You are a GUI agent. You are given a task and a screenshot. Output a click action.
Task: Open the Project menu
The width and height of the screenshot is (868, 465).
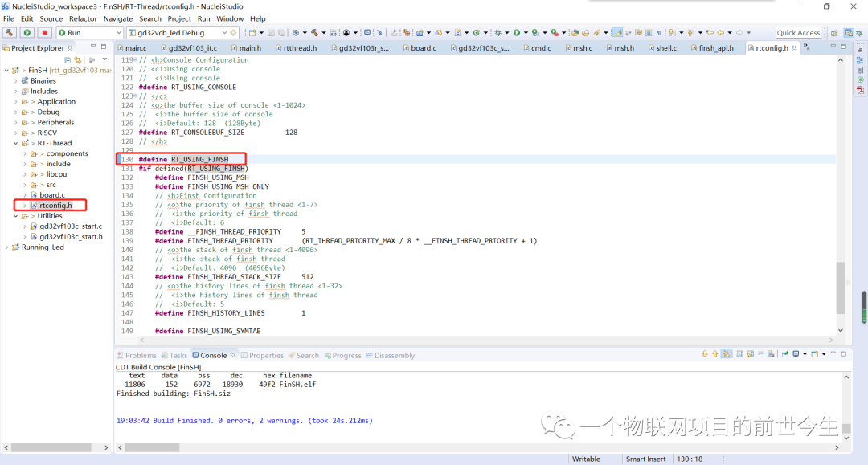click(x=178, y=18)
